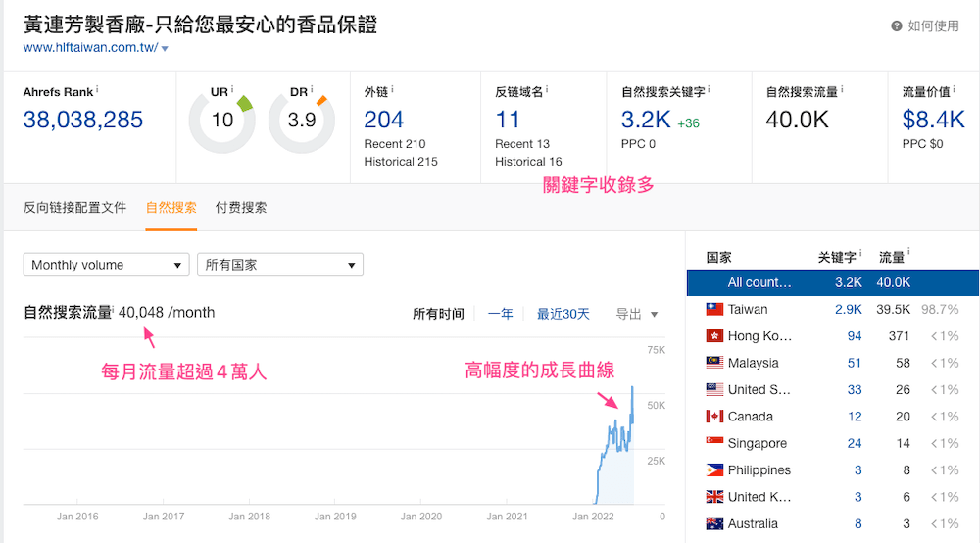
Task: Click 如何使用 help link
Action: coord(933,25)
